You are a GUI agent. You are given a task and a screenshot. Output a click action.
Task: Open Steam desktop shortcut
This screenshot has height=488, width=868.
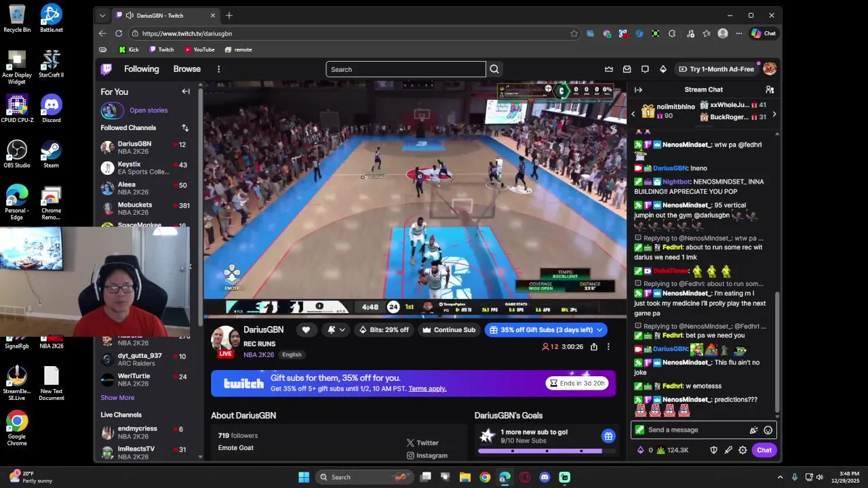click(51, 154)
